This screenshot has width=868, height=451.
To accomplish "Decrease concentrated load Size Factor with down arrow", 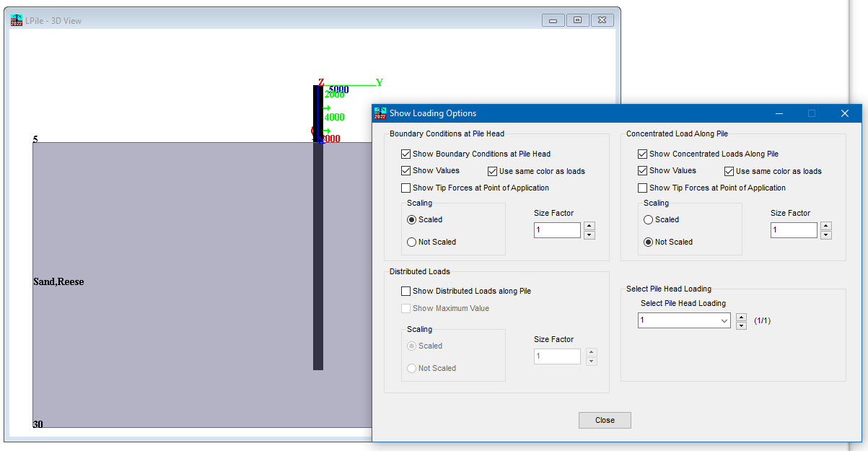I will click(x=826, y=235).
